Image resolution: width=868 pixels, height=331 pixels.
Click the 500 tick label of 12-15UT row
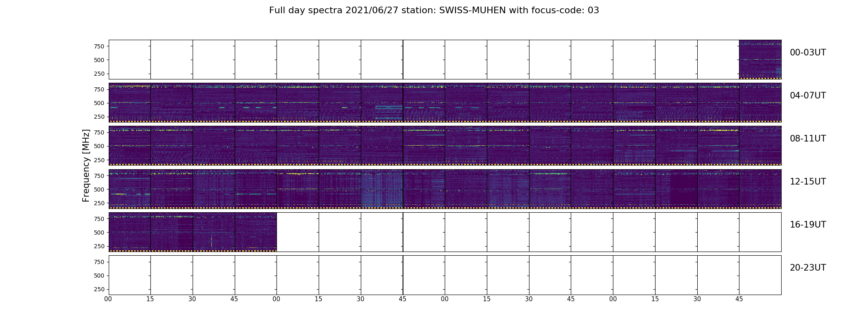[99, 189]
